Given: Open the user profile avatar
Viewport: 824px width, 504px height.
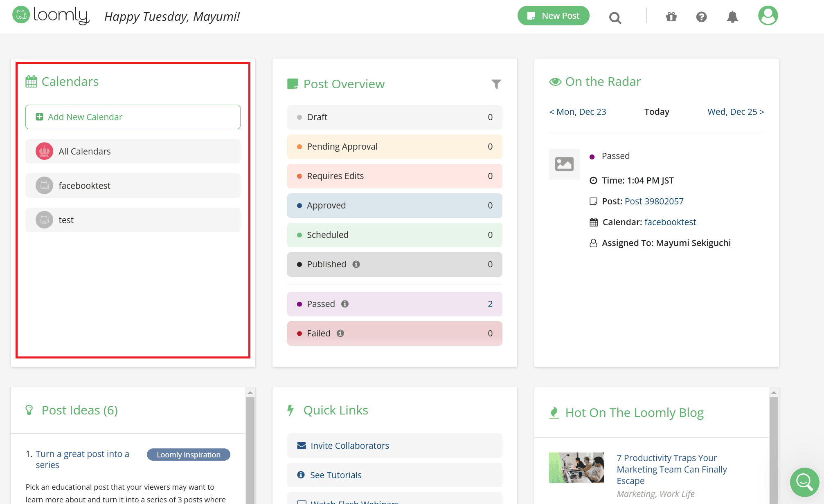Looking at the screenshot, I should [x=768, y=16].
